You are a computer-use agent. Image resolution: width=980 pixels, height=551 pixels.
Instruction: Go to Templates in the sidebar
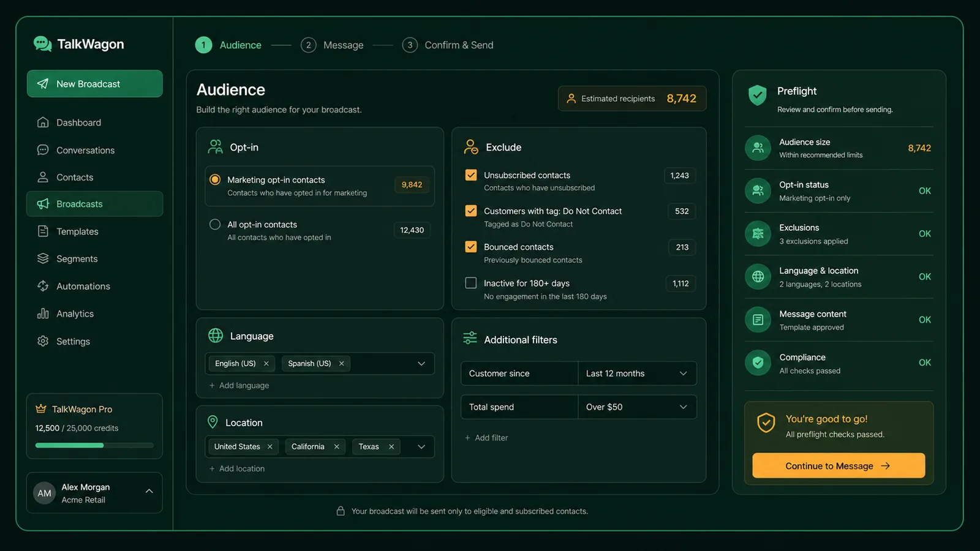(x=94, y=231)
